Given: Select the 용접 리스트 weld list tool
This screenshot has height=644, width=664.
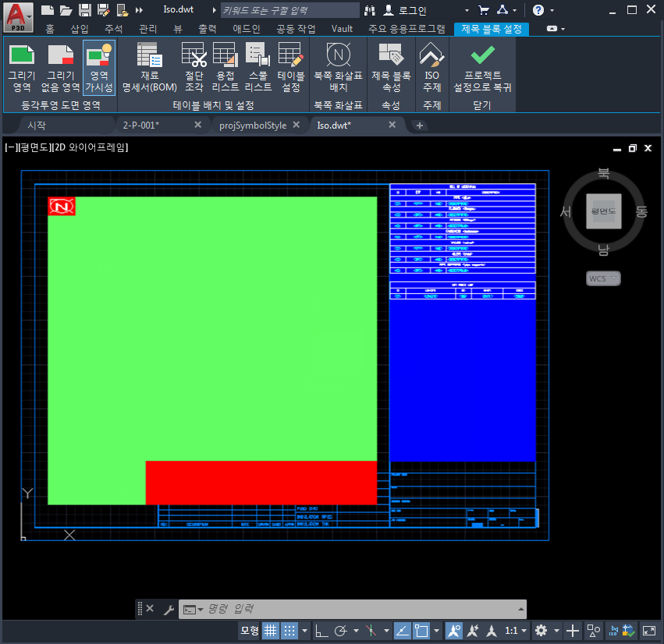Looking at the screenshot, I should coord(225,68).
